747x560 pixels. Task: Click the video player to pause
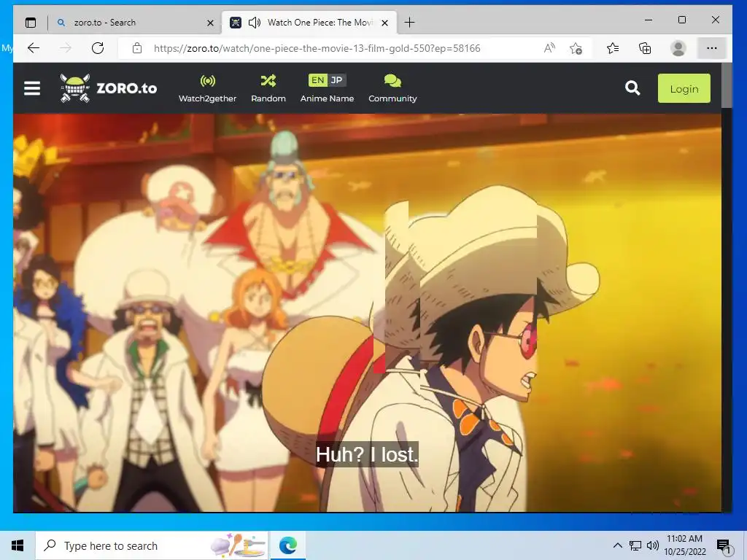click(x=367, y=313)
